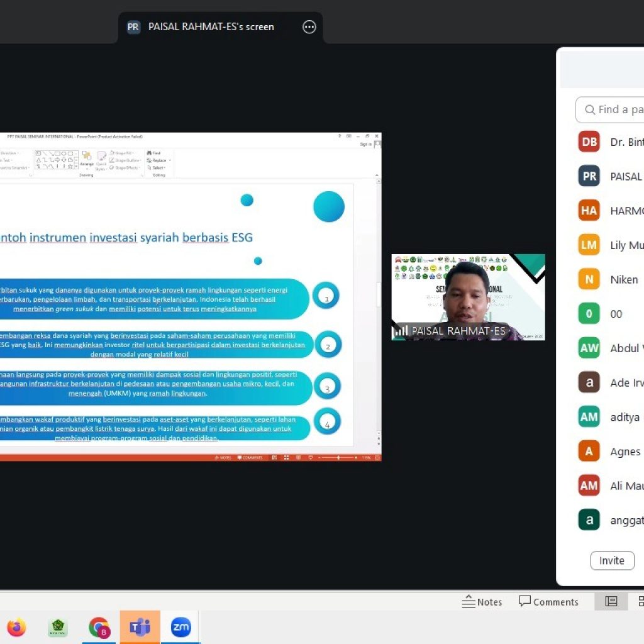Open Google Chrome from the taskbar
Screen dimensions: 644x644
99,627
